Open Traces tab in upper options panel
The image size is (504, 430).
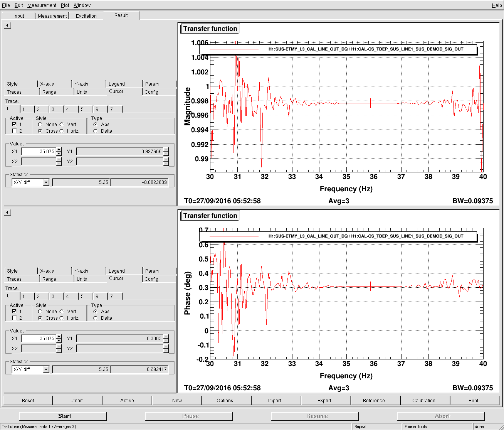[x=22, y=92]
